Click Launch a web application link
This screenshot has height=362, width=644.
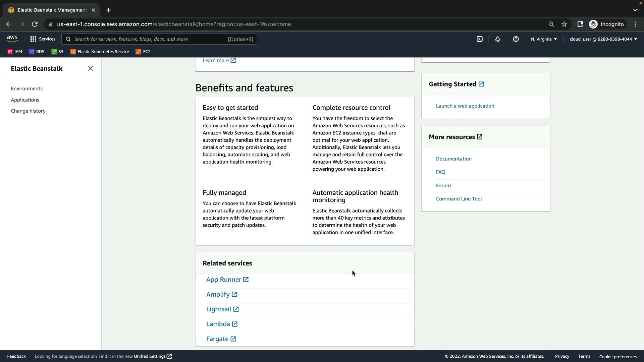pos(465,106)
